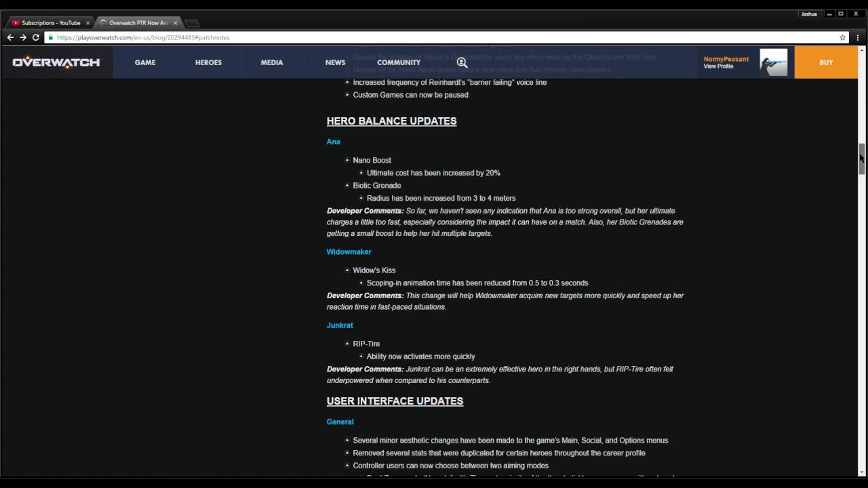Switch to Subscriptions - YouTube tab
Viewport: 868px width, 488px height.
pyautogui.click(x=50, y=23)
